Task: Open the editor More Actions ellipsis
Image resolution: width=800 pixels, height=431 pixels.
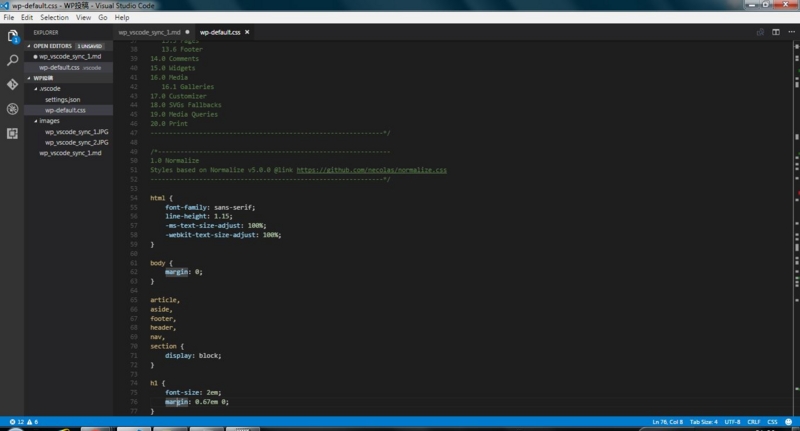Action: (791, 32)
